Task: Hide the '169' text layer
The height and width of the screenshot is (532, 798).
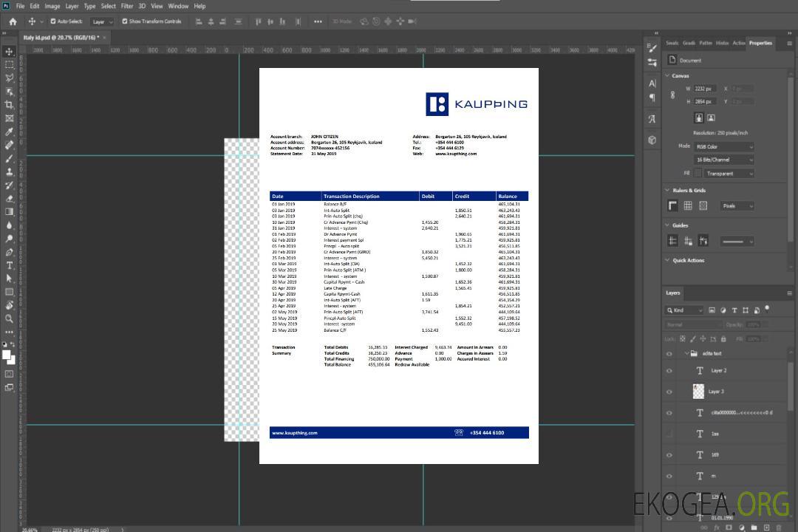Action: click(x=669, y=455)
